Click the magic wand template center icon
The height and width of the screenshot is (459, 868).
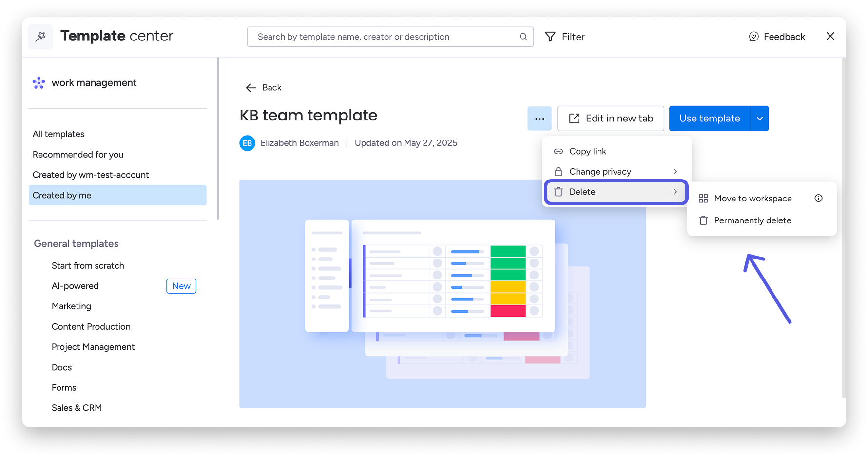pos(40,36)
